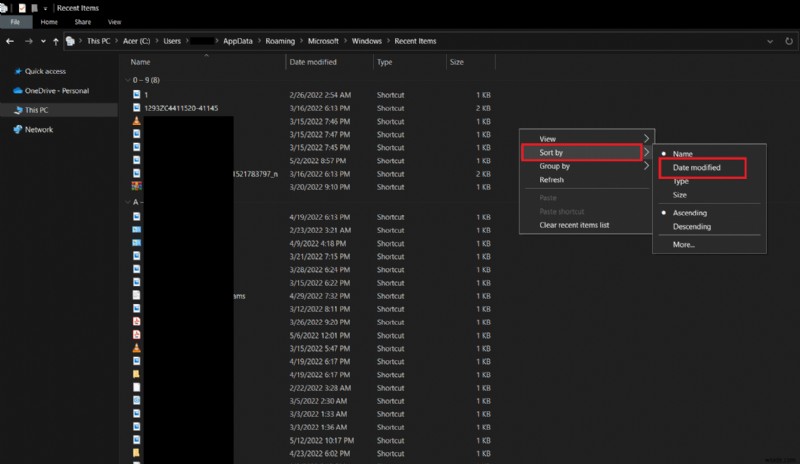Click the Refresh button in the address bar

coord(789,41)
